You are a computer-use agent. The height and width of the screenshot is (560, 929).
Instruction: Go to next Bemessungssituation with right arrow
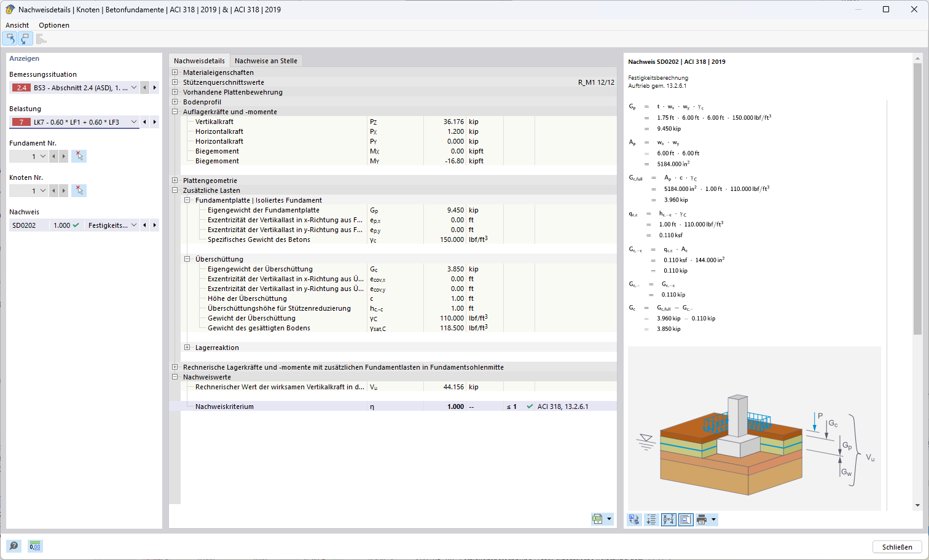point(154,88)
